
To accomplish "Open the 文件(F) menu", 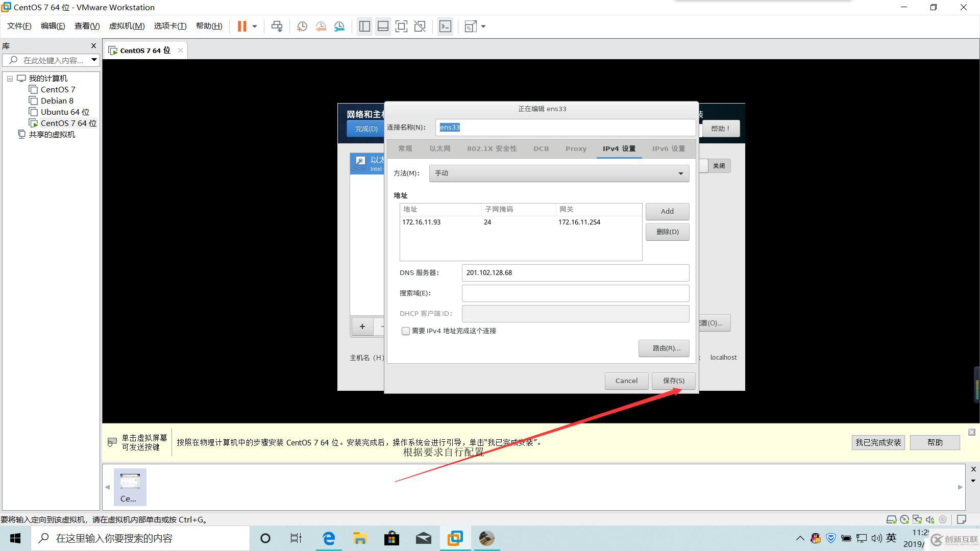I will [x=19, y=26].
